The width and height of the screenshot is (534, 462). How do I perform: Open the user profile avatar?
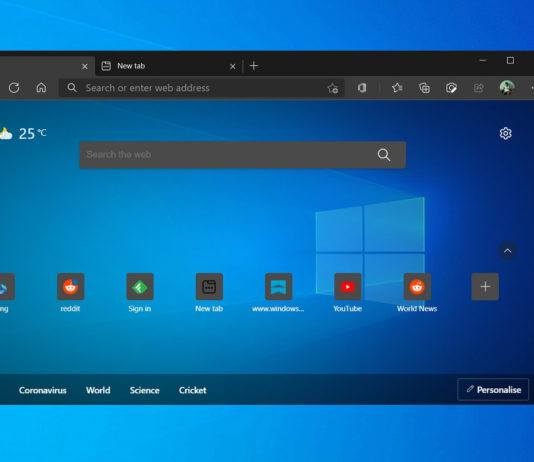[x=507, y=88]
